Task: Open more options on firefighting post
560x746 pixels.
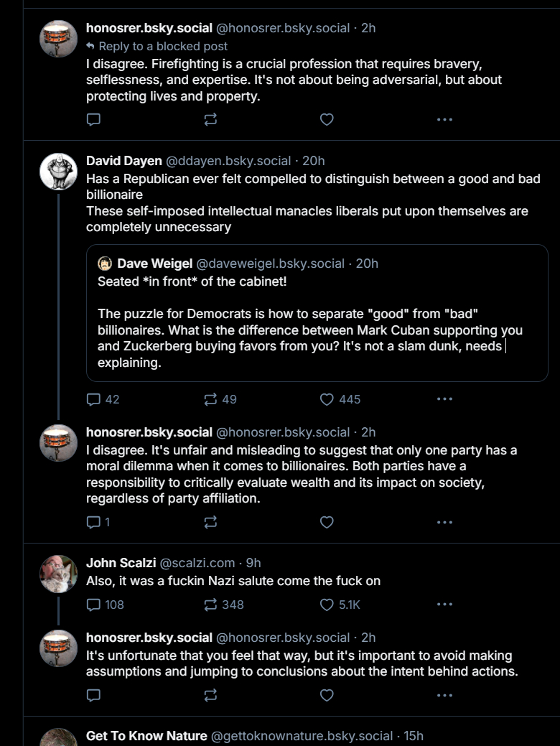Action: [x=444, y=119]
